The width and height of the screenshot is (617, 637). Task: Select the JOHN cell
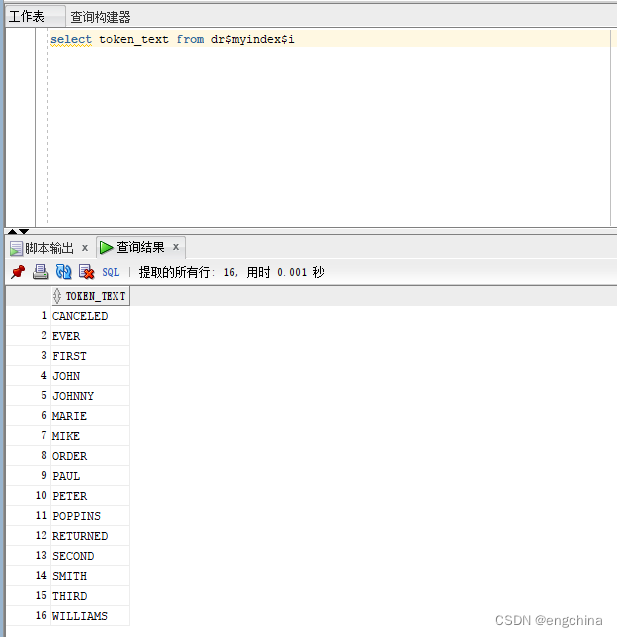coord(90,376)
